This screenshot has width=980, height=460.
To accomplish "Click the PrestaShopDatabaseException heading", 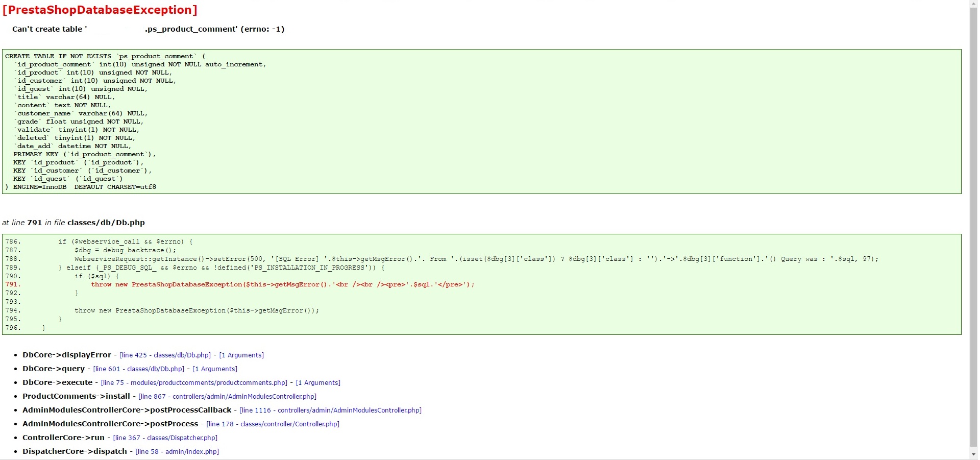I will click(100, 10).
